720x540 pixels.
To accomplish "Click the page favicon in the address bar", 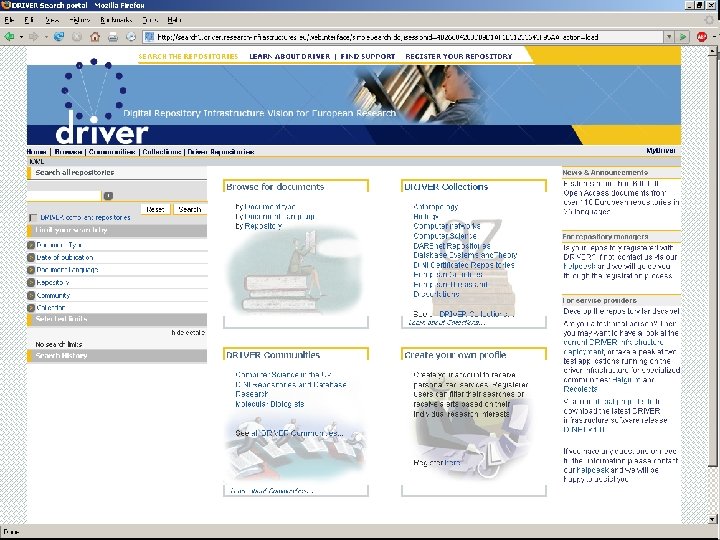I will (x=149, y=37).
